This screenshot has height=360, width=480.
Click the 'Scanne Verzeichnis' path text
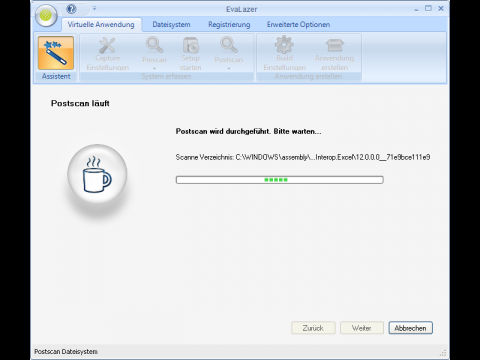tap(303, 157)
